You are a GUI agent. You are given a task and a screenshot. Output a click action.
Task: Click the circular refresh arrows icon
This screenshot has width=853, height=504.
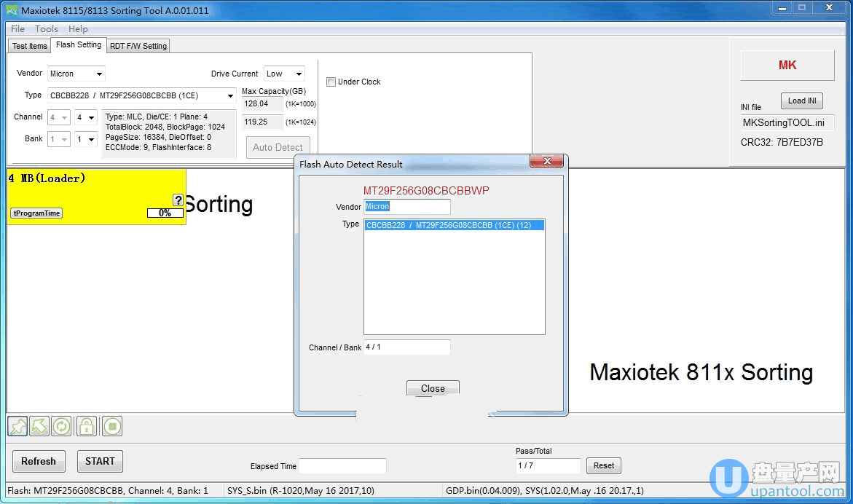(62, 426)
